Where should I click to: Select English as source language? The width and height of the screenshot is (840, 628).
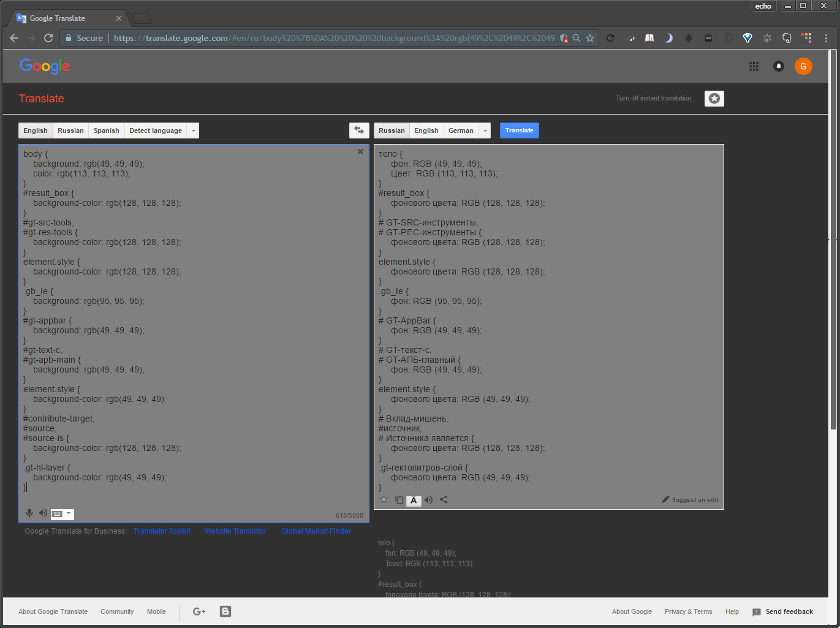pos(36,131)
